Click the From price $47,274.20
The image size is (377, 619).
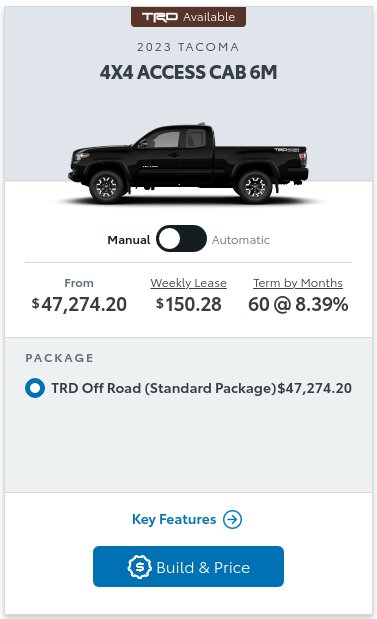79,304
